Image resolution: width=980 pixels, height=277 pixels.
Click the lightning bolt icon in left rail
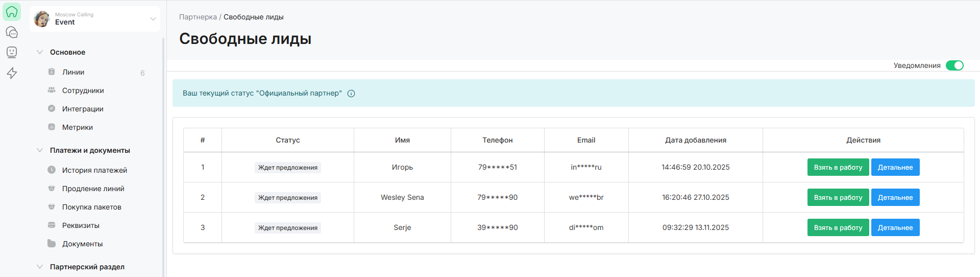point(12,73)
